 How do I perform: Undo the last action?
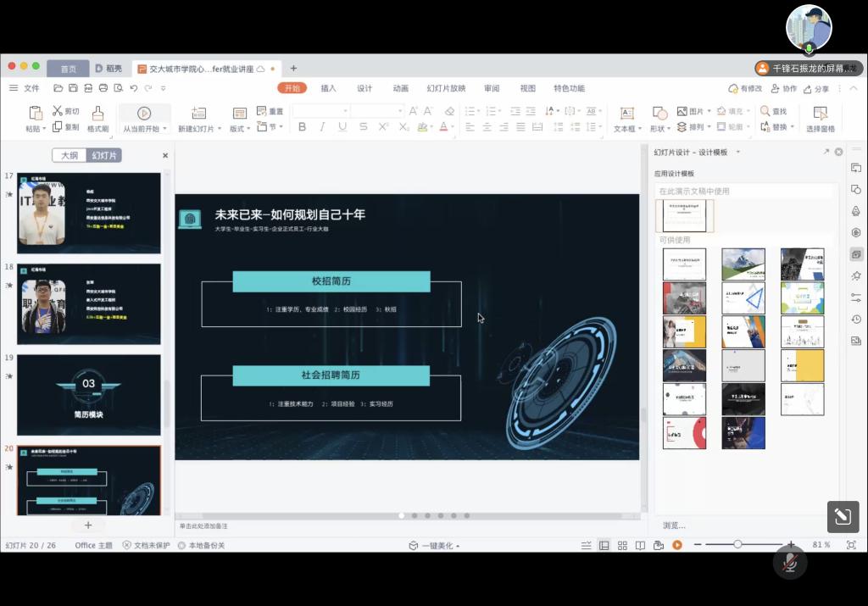point(133,88)
